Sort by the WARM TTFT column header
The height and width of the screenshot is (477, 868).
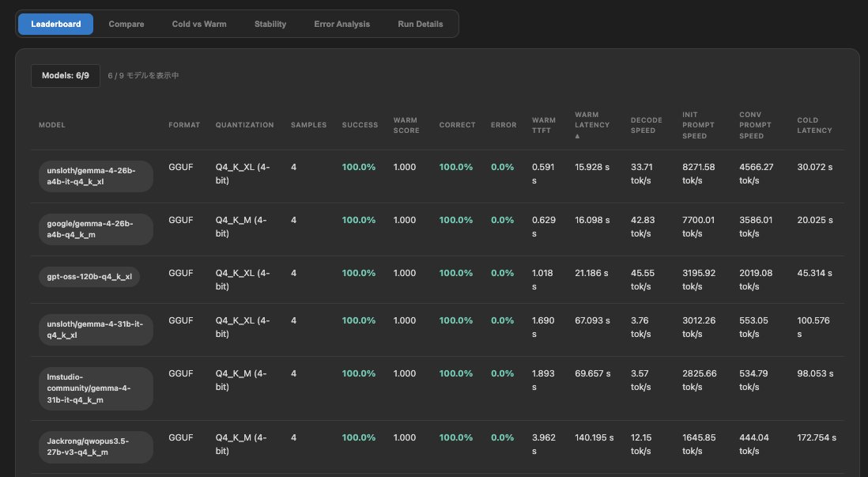544,125
